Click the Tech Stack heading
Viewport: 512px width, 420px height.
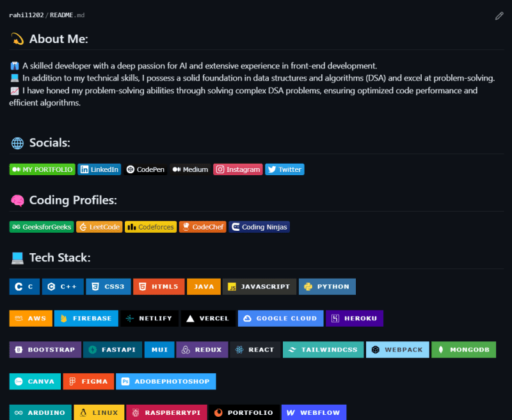point(60,258)
